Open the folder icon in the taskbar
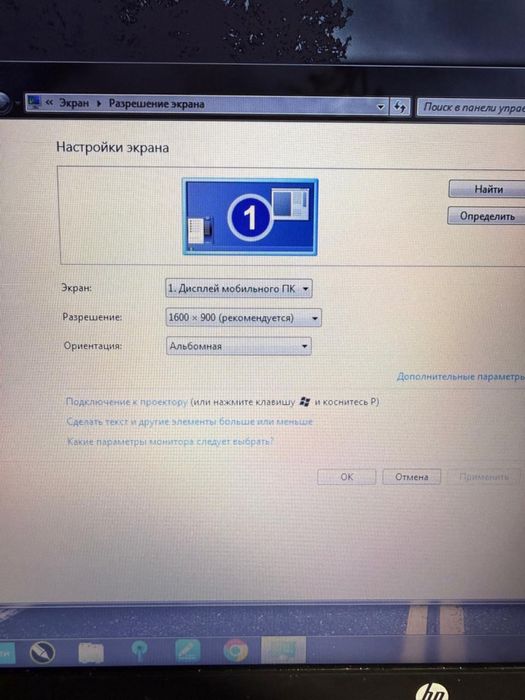The height and width of the screenshot is (700, 525). tap(91, 654)
